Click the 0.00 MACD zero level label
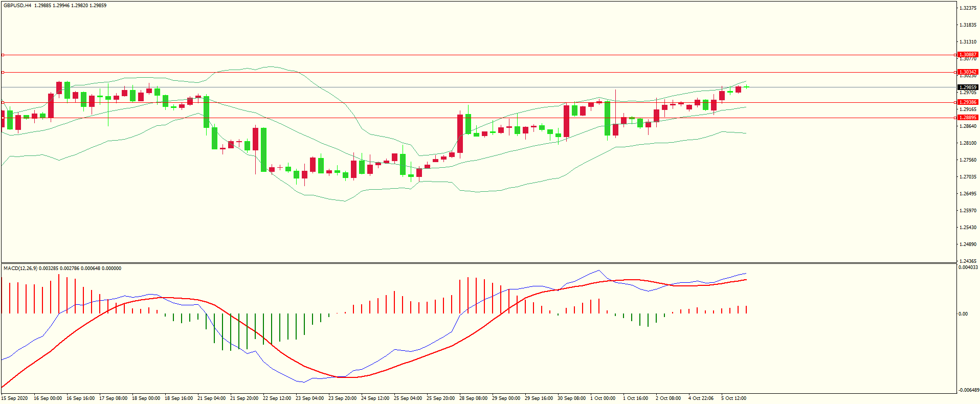980x404 pixels. pyautogui.click(x=963, y=314)
